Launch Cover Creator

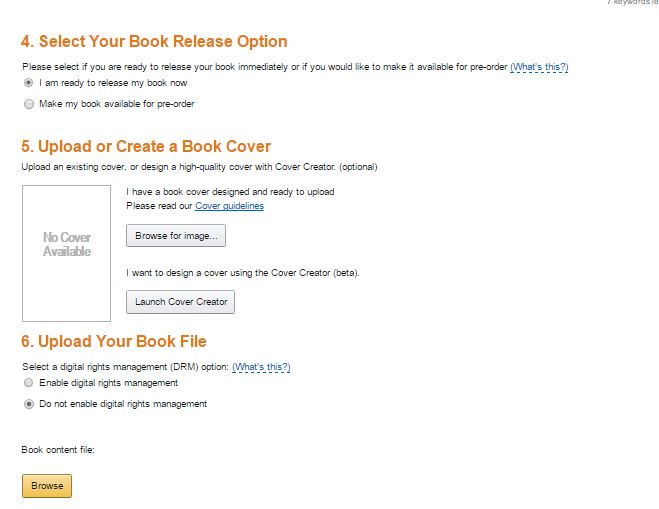[180, 302]
